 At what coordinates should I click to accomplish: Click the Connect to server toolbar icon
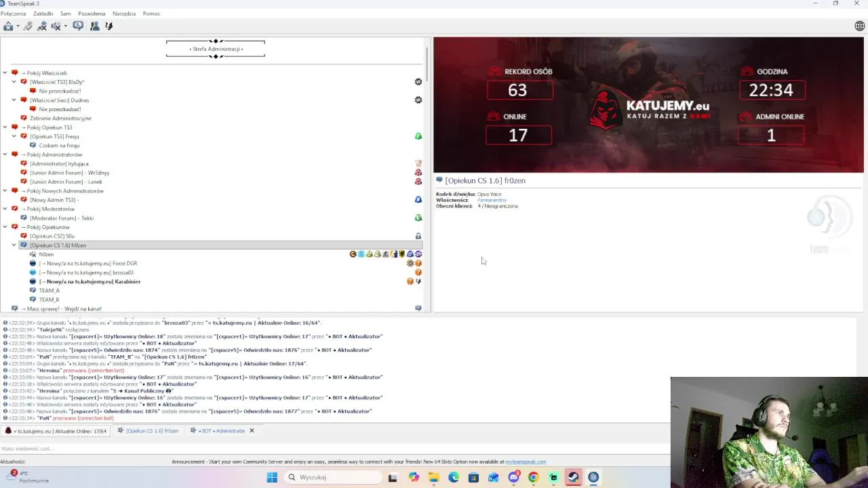8,26
